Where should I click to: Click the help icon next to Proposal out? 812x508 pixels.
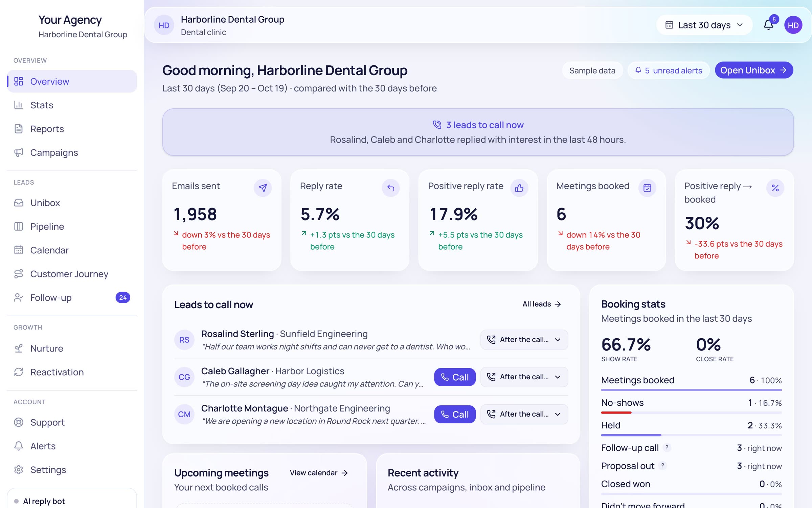coord(662,465)
